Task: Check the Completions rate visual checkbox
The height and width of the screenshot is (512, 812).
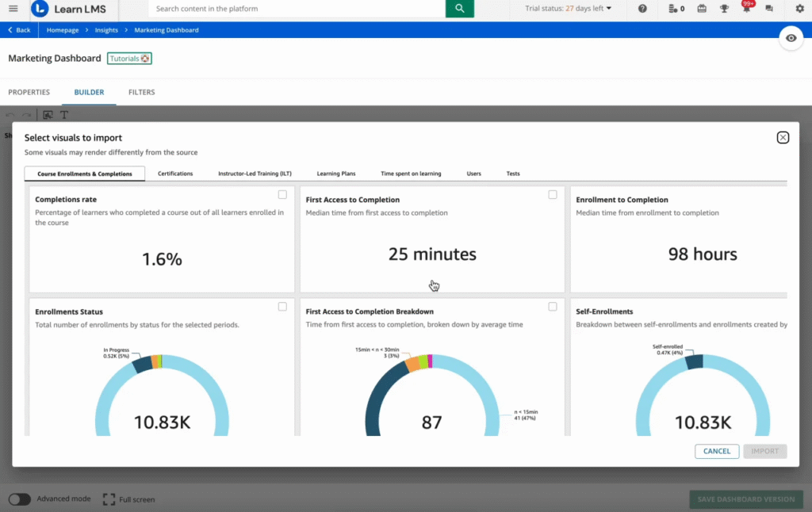Action: [x=282, y=195]
